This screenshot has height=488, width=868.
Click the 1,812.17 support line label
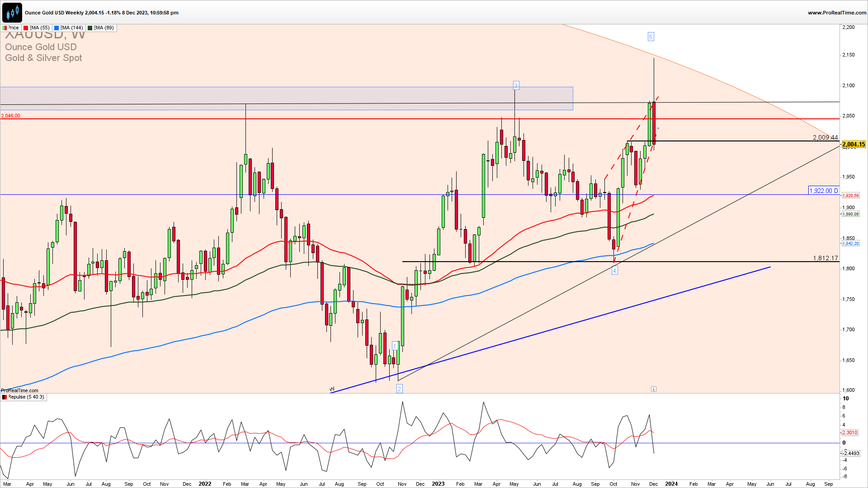tap(825, 258)
